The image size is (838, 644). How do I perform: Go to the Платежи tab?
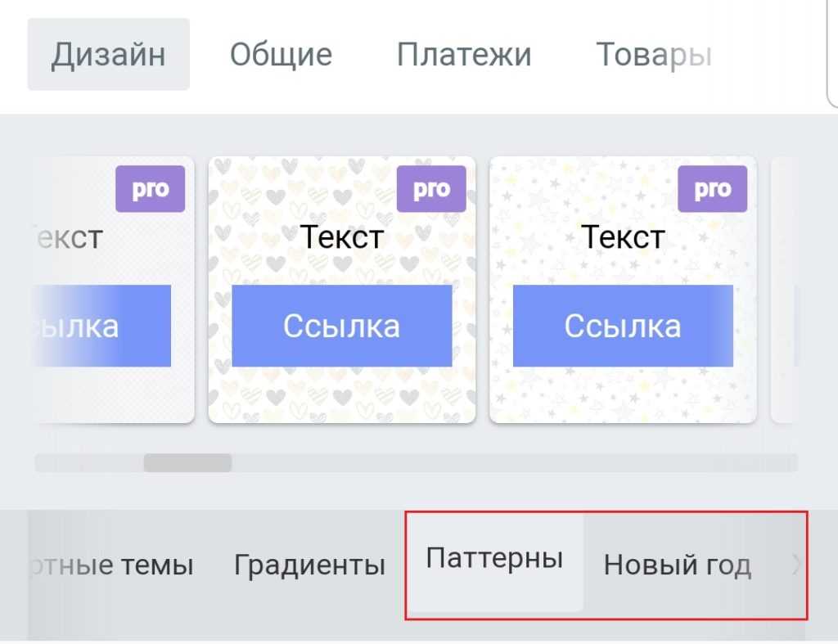(464, 55)
